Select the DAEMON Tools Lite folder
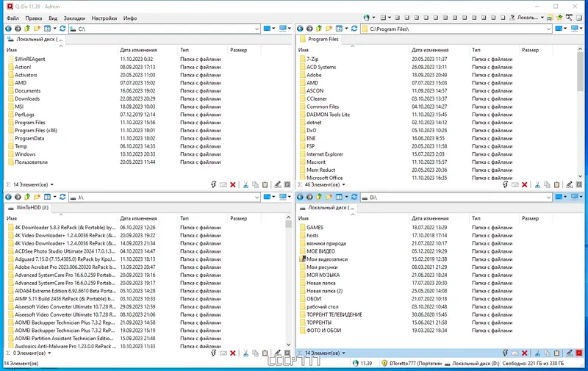This screenshot has width=588, height=371. coord(328,115)
